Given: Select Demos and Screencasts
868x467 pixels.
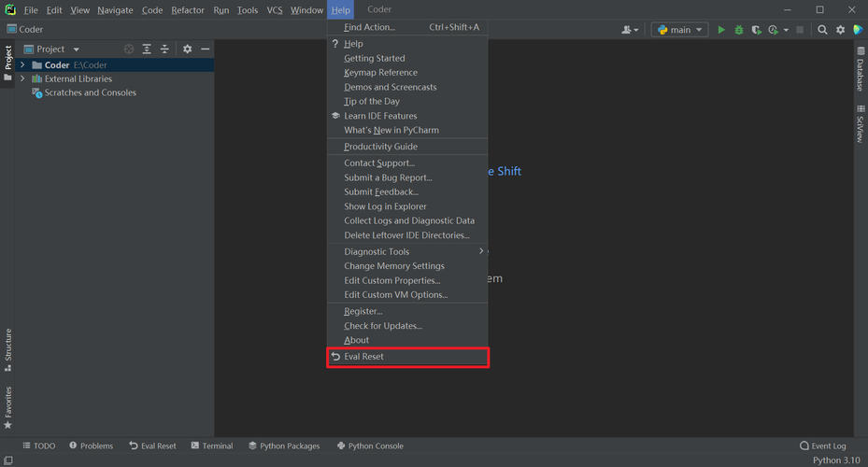Looking at the screenshot, I should pos(407,87).
